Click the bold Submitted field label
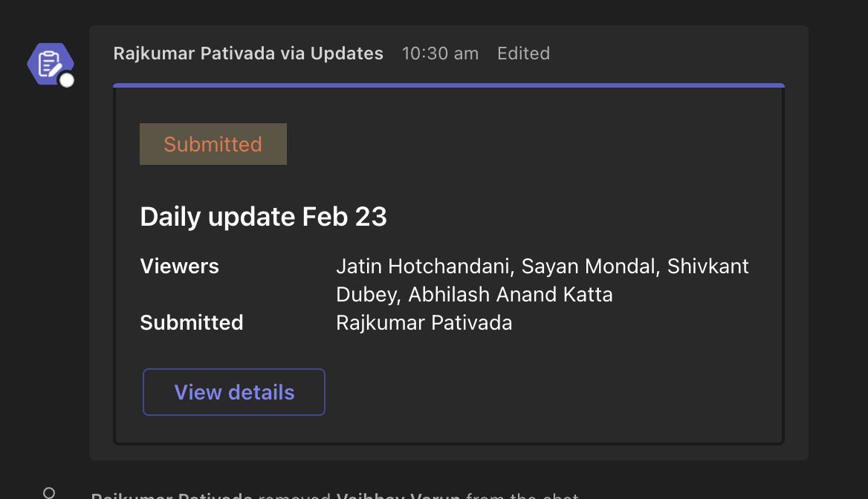This screenshot has height=499, width=868. pyautogui.click(x=192, y=323)
